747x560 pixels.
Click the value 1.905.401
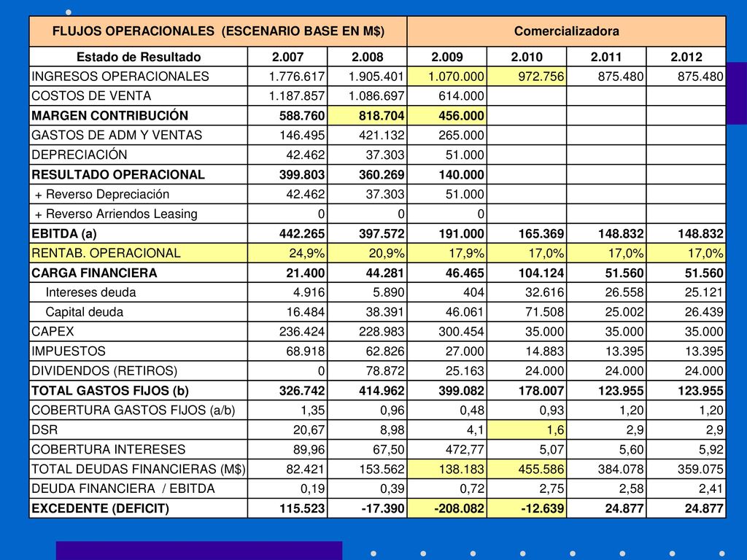pos(376,77)
